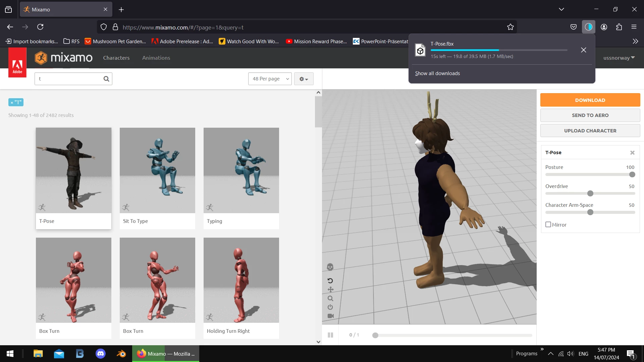The width and height of the screenshot is (644, 362).
Task: Open the ussnorway account menu
Action: click(619, 58)
